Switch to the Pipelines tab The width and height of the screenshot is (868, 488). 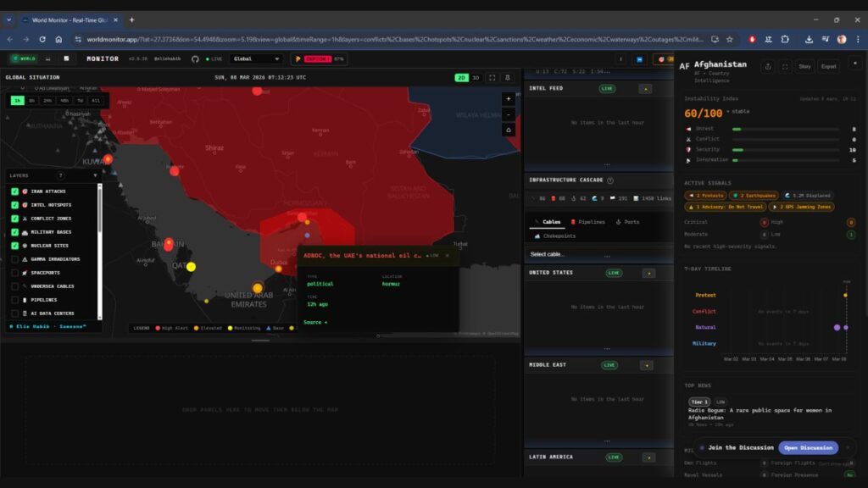587,222
